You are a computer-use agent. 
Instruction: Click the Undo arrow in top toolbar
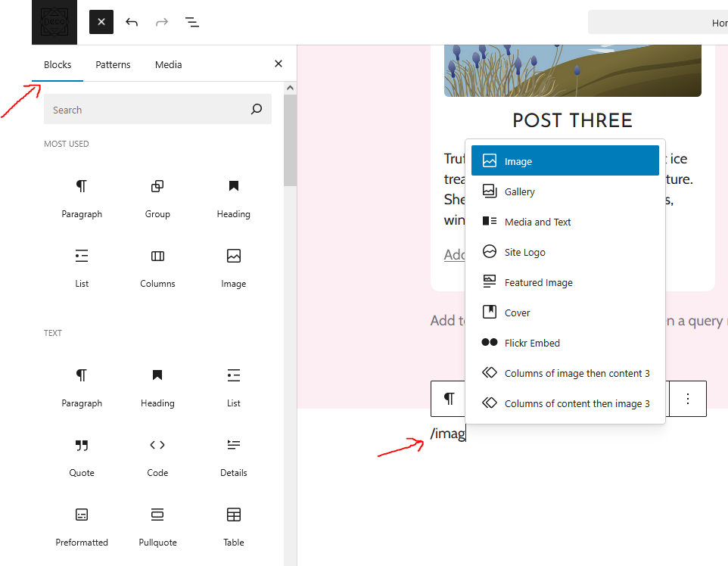[132, 22]
